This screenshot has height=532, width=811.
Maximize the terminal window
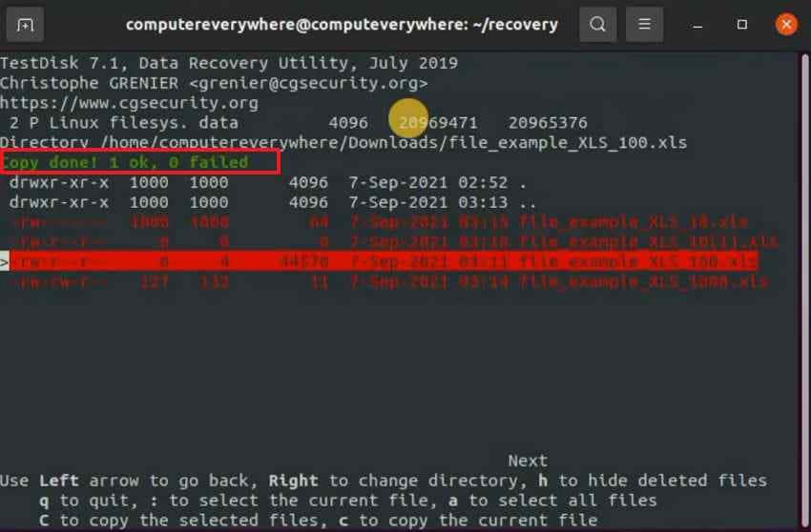coord(741,24)
